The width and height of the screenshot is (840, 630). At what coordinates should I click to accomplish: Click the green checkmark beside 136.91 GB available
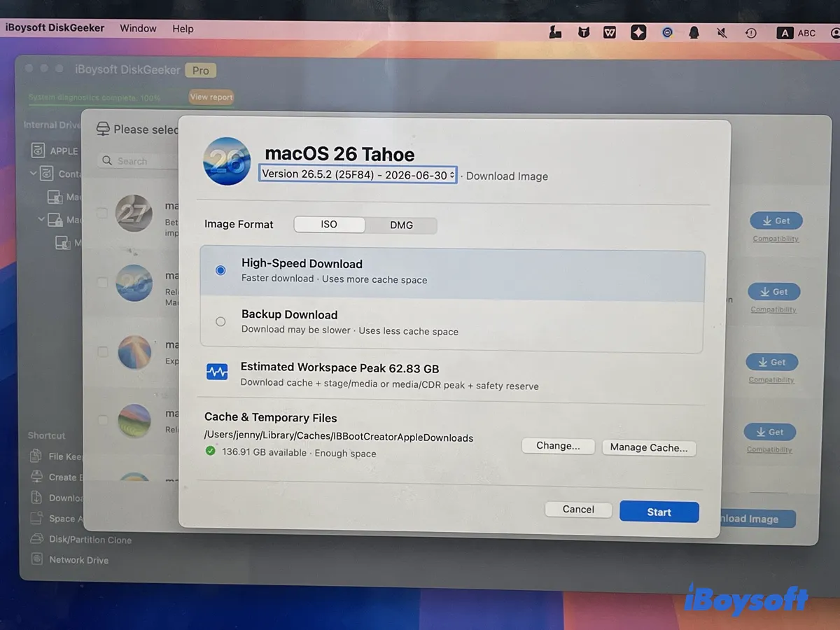[x=210, y=451]
